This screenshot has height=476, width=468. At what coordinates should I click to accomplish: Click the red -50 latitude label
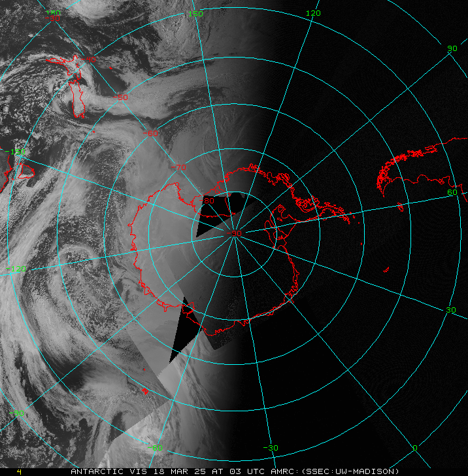click(x=120, y=98)
